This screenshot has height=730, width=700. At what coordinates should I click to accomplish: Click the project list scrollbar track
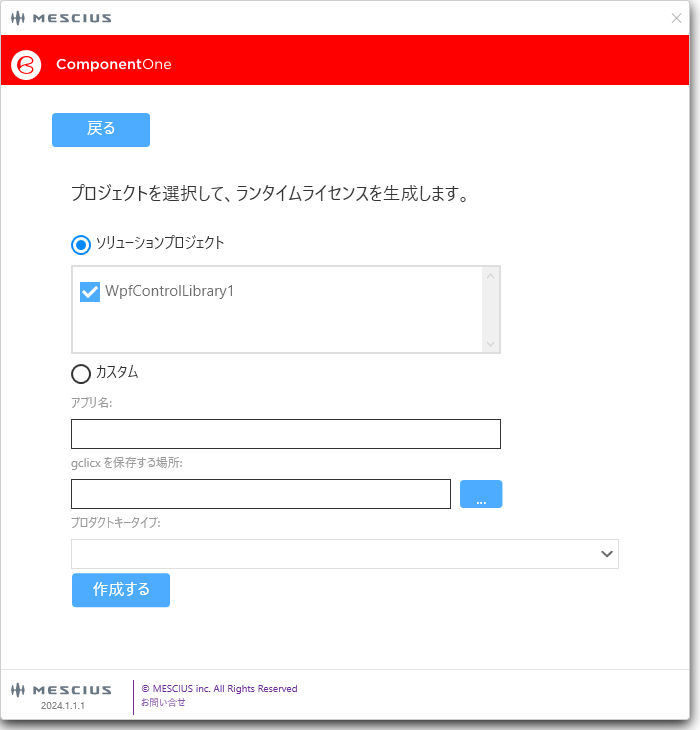[490, 310]
